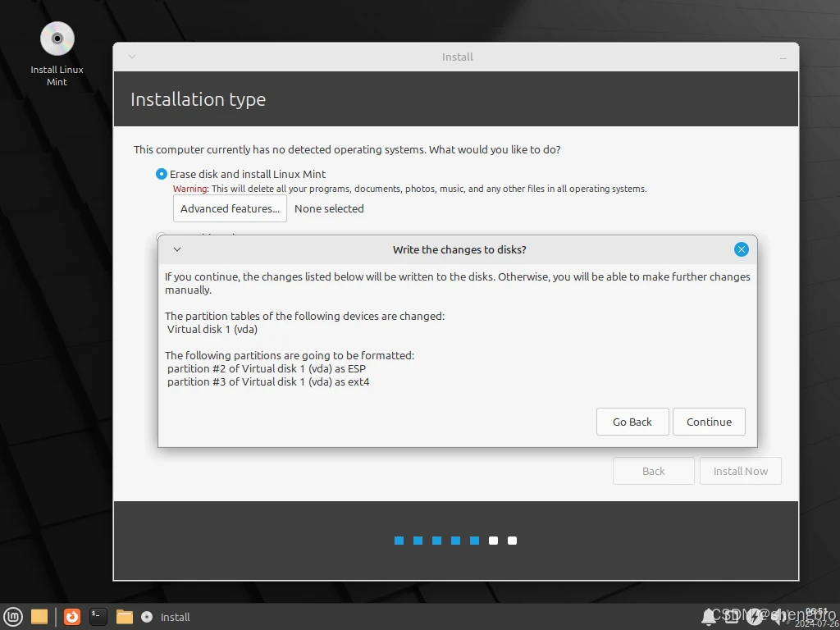Viewport: 840px width, 630px height.
Task: Open the Linux Mint start menu
Action: 13,617
